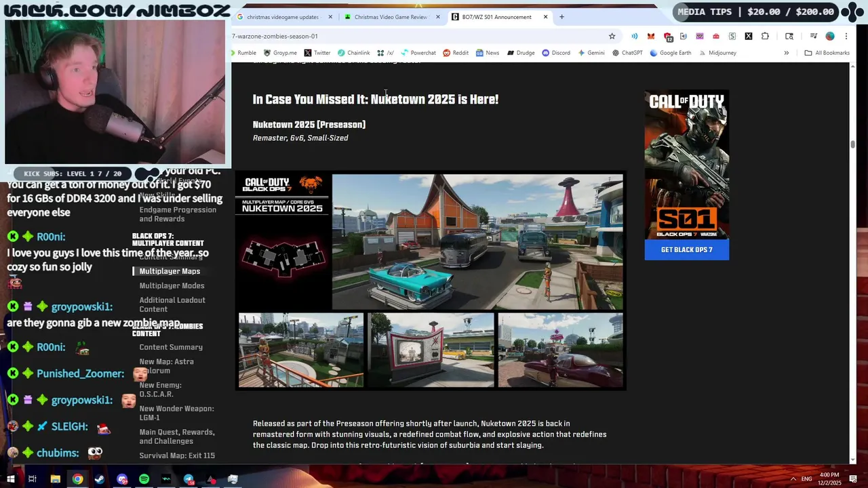The width and height of the screenshot is (868, 488).
Task: Switch to the christmas videogame updates tab
Action: (282, 17)
